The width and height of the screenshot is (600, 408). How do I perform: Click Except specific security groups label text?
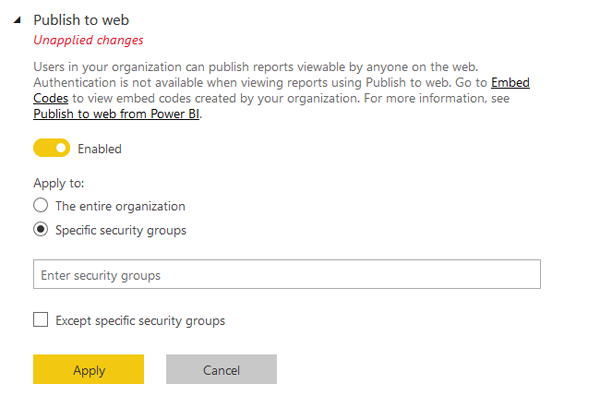pyautogui.click(x=140, y=321)
